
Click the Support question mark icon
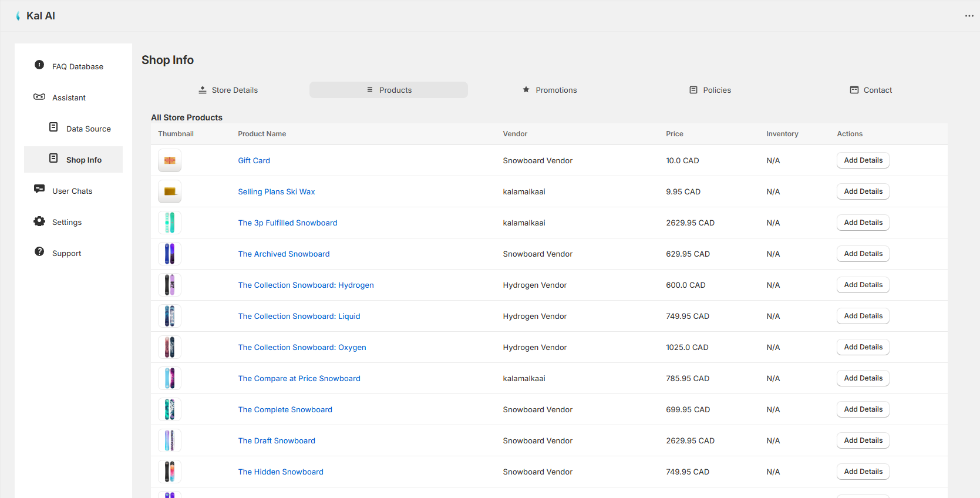click(x=39, y=252)
